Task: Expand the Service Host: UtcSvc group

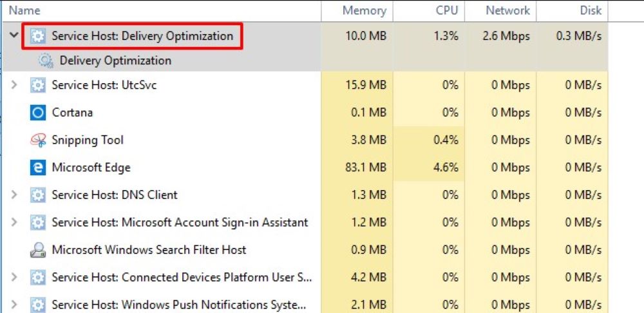Action: (14, 85)
